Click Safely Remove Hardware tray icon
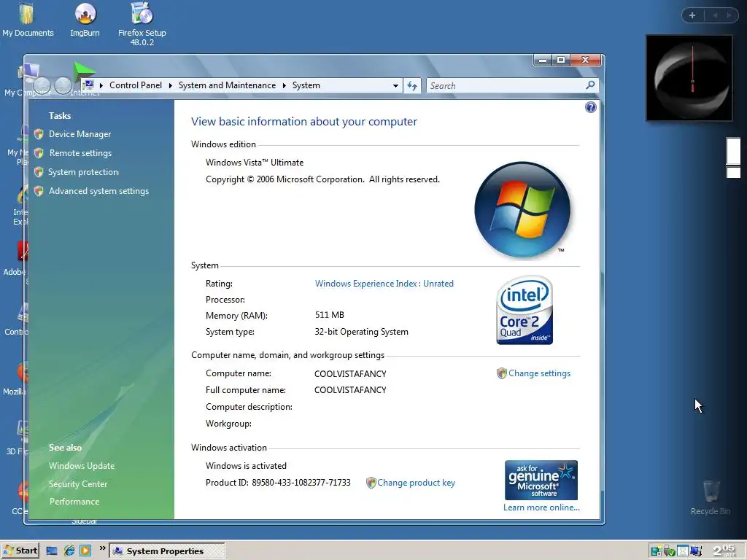 click(670, 551)
